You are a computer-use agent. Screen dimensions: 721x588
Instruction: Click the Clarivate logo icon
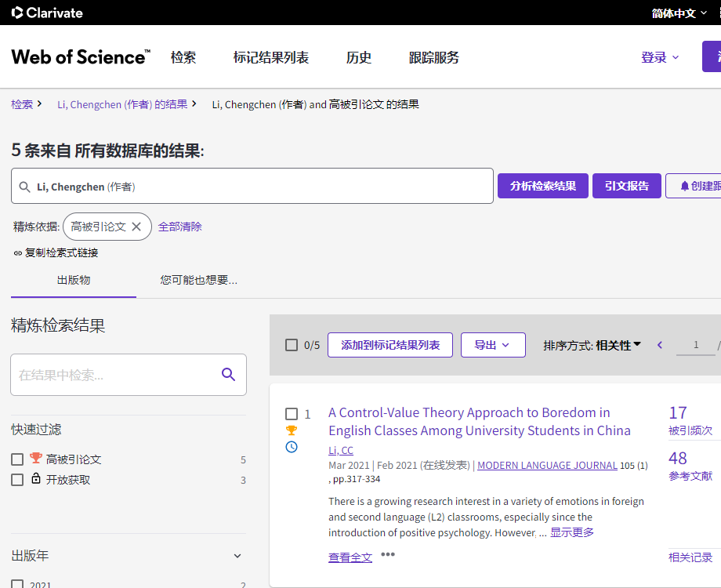[17, 13]
